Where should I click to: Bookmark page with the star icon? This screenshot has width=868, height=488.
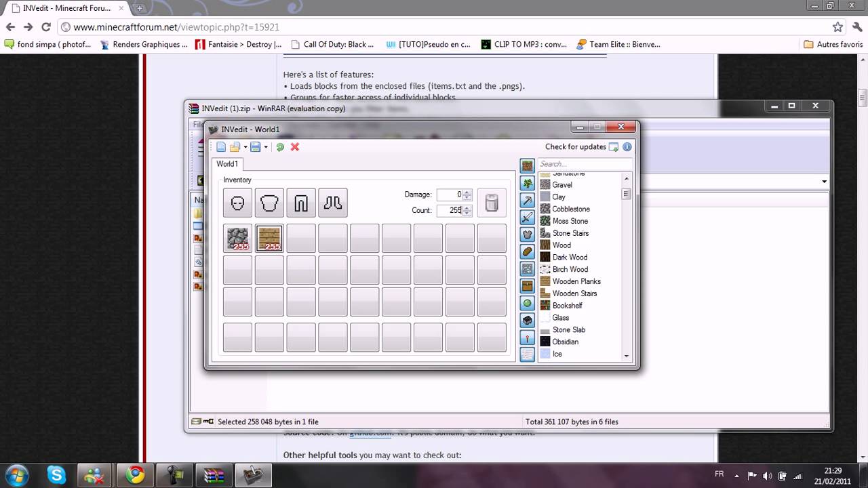click(x=837, y=27)
